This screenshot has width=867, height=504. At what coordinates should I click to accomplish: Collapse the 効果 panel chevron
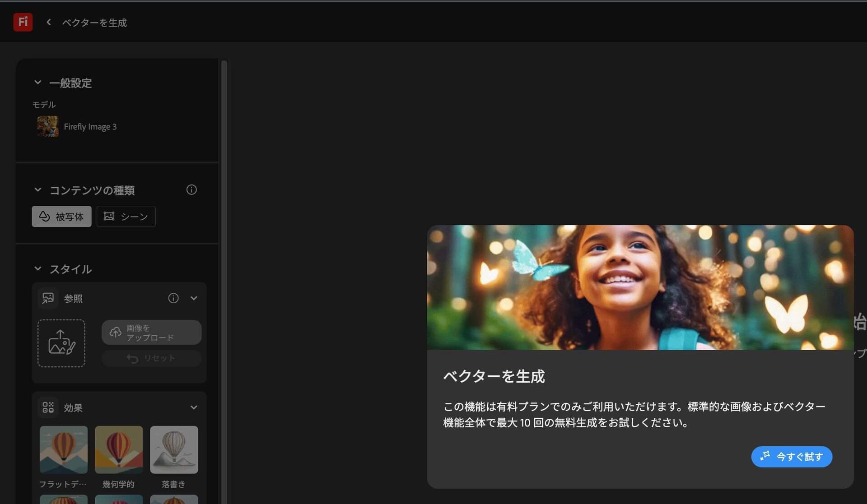pyautogui.click(x=194, y=407)
